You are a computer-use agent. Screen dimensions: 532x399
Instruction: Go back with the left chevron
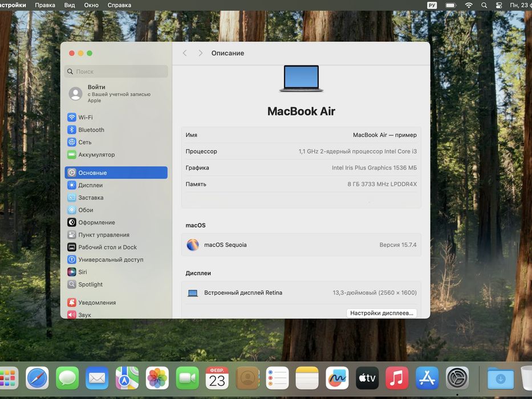click(x=185, y=53)
